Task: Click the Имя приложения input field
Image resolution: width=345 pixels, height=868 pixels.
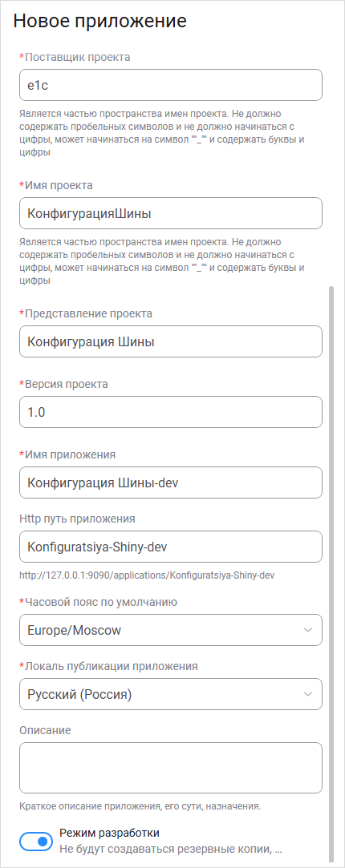Action: (171, 482)
